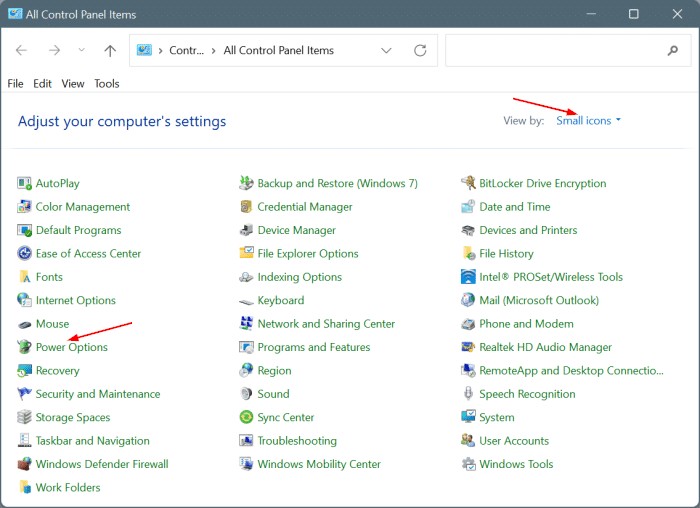Click the Mouse icon

pos(24,324)
